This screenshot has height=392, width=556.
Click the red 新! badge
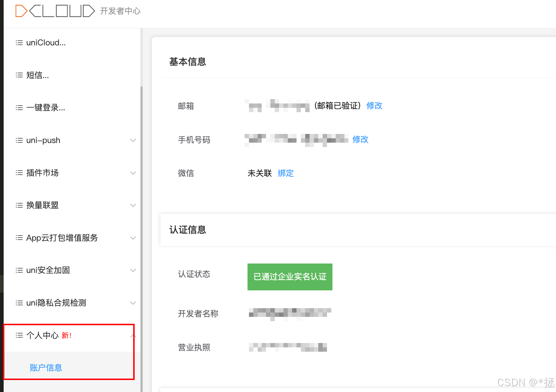pyautogui.click(x=66, y=335)
